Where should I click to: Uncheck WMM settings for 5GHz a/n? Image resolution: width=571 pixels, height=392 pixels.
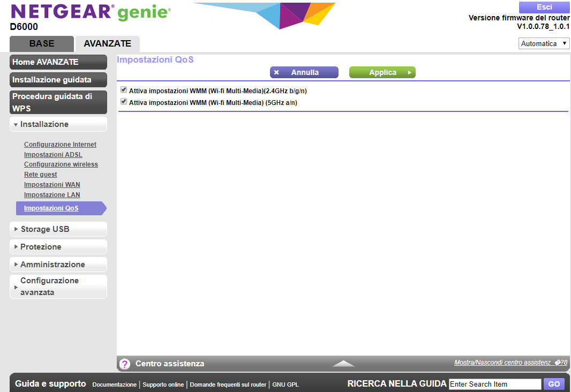tap(123, 101)
